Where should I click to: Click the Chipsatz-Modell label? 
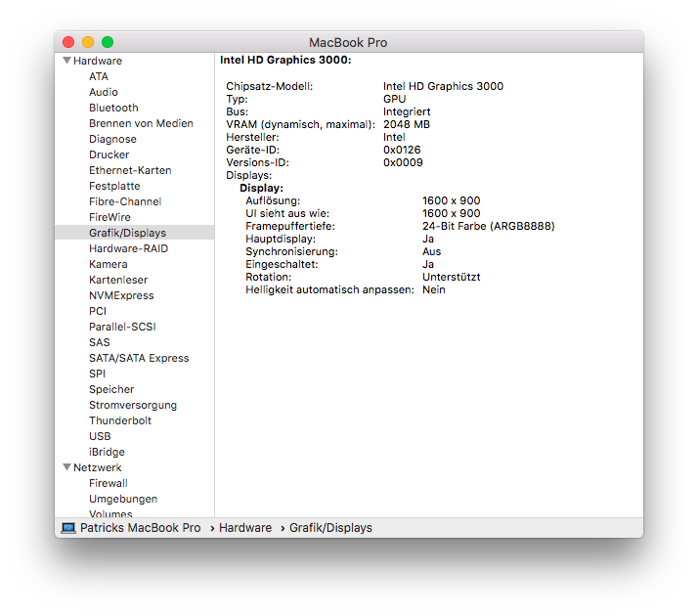pyautogui.click(x=269, y=86)
